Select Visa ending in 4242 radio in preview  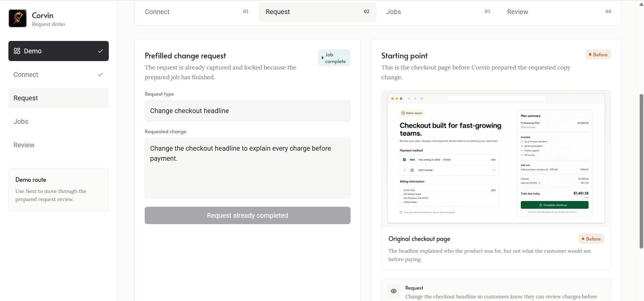coord(404,160)
